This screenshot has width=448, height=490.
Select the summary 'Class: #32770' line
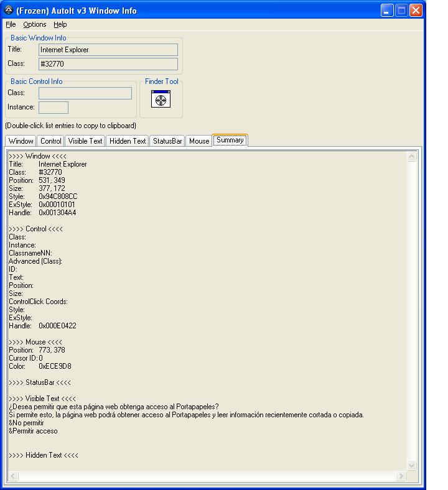35,172
